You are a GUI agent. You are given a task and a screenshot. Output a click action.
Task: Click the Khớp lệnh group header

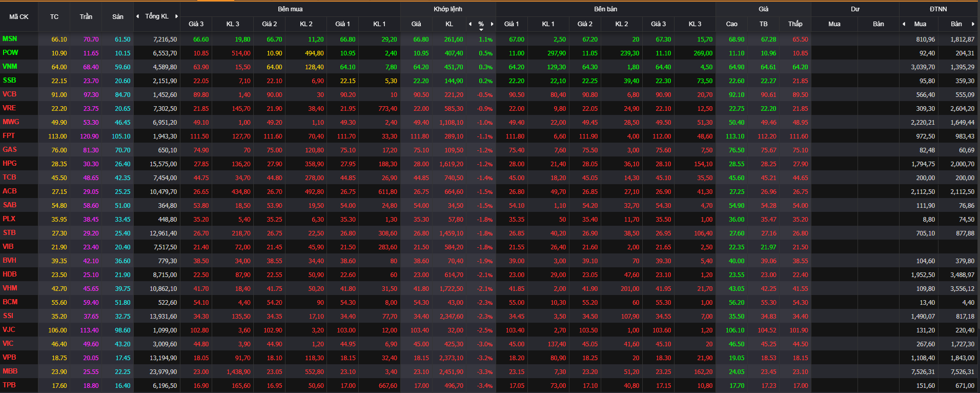[x=448, y=9]
